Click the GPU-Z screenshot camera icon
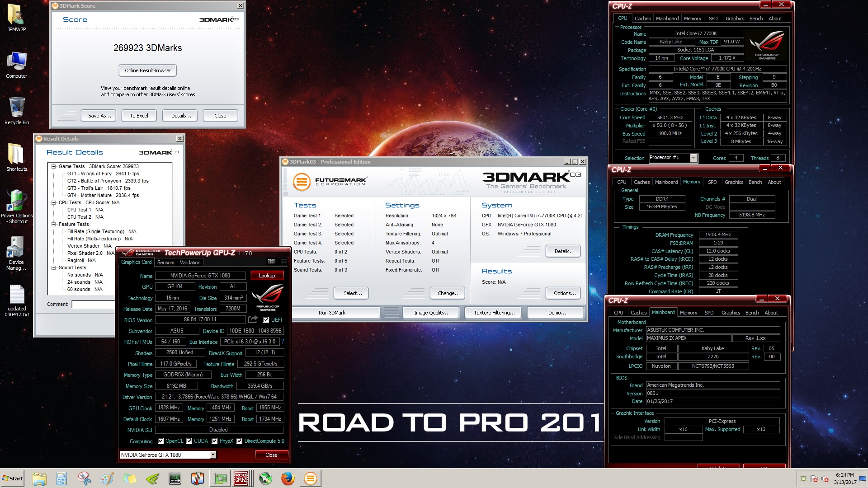The image size is (868, 488). (272, 262)
